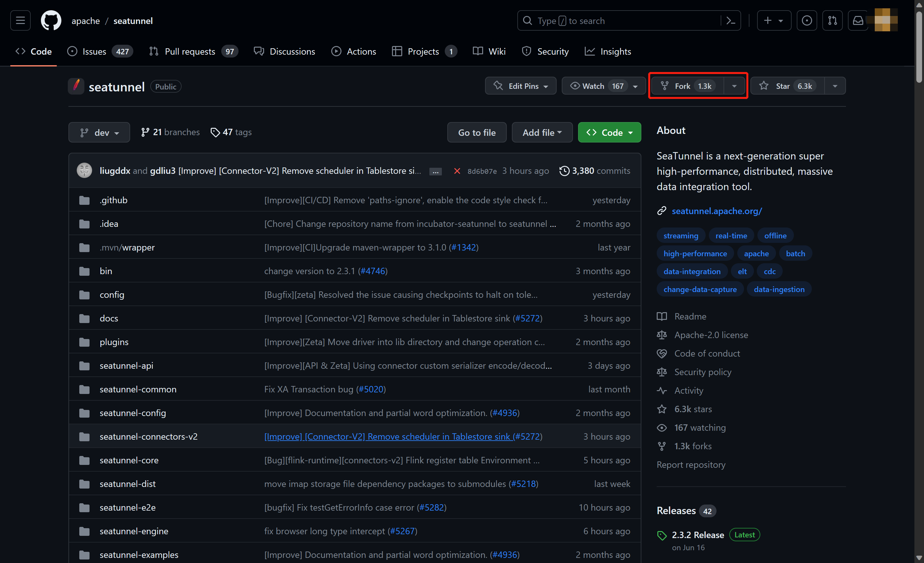
Task: Open the Insights tab
Action: pyautogui.click(x=615, y=51)
